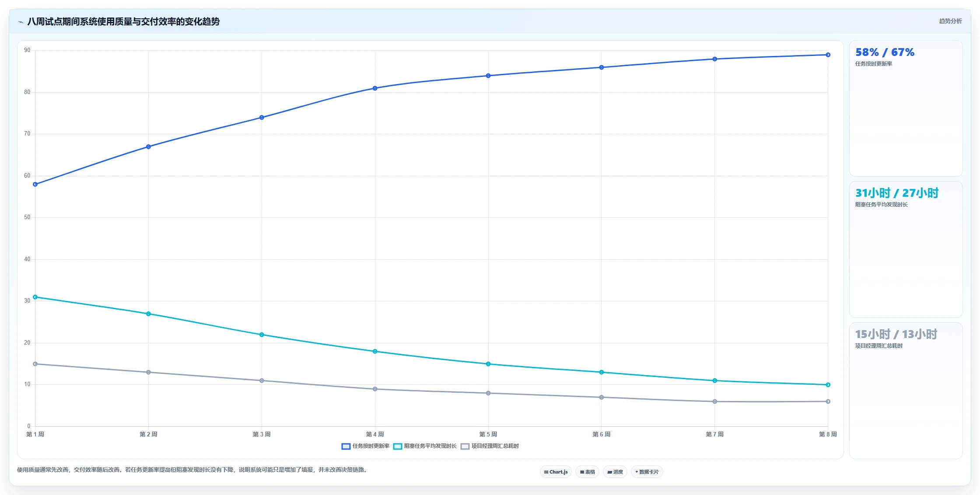Click the cyan week 8 data point at 10

pos(828,385)
